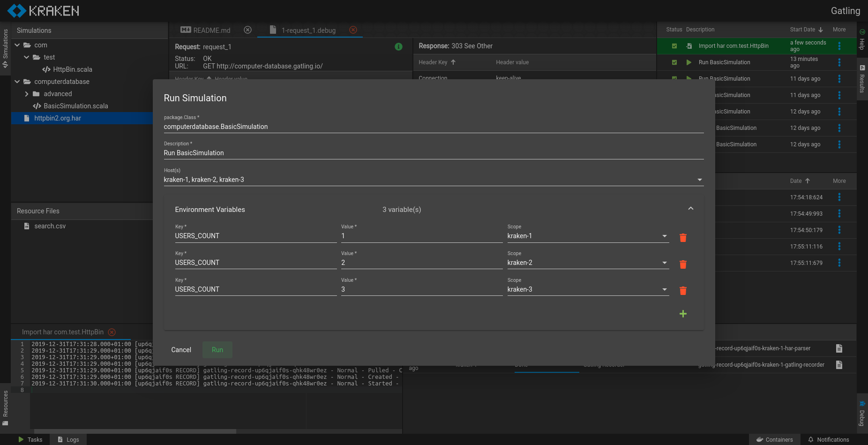Viewport: 868px width, 445px height.
Task: Click the info icon beside request_1
Action: 399,46
